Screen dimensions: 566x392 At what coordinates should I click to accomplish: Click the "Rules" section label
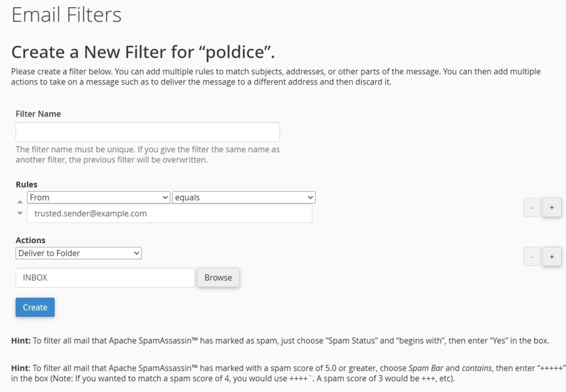coord(27,184)
